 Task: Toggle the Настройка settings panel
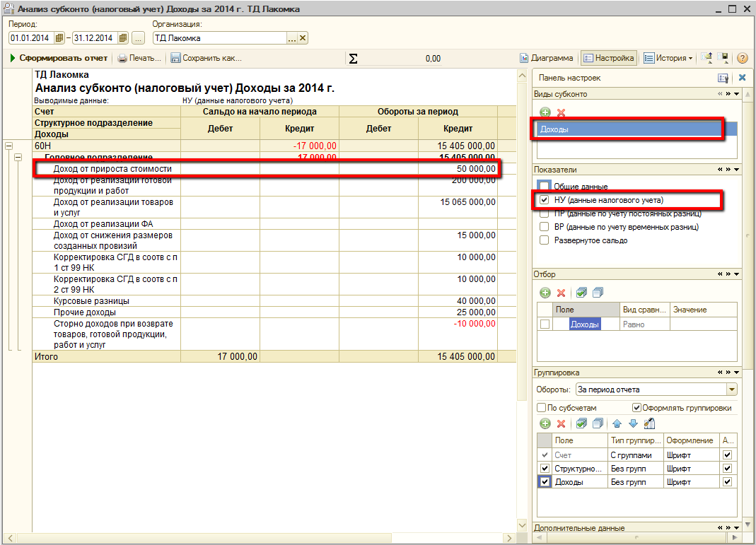pos(608,58)
